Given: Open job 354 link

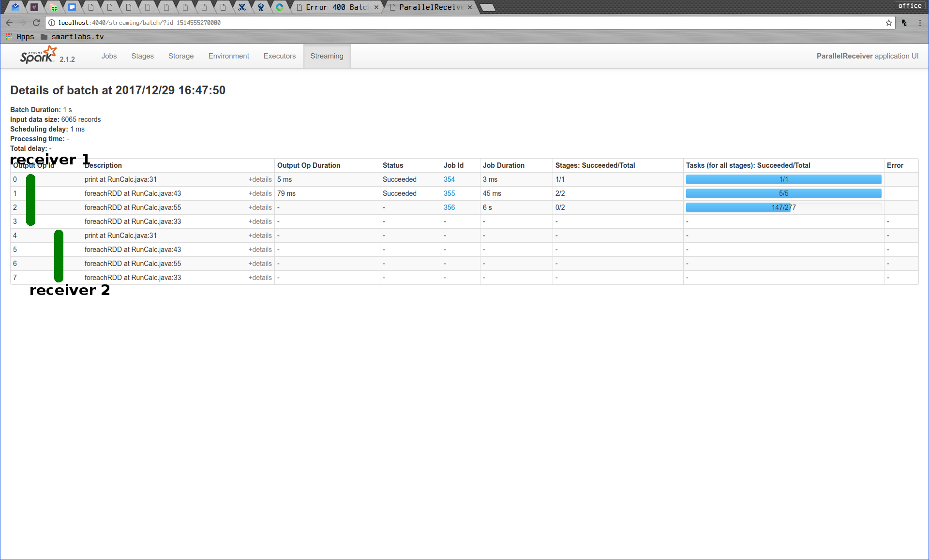Looking at the screenshot, I should tap(449, 179).
